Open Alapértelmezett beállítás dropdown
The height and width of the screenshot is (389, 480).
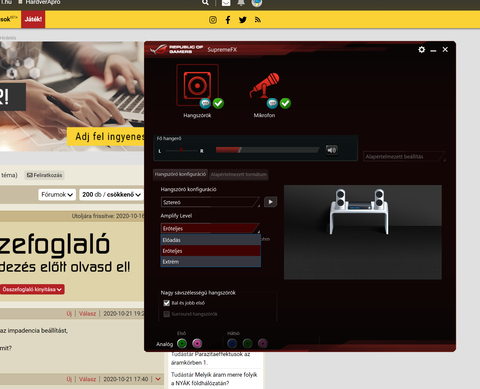(x=404, y=156)
